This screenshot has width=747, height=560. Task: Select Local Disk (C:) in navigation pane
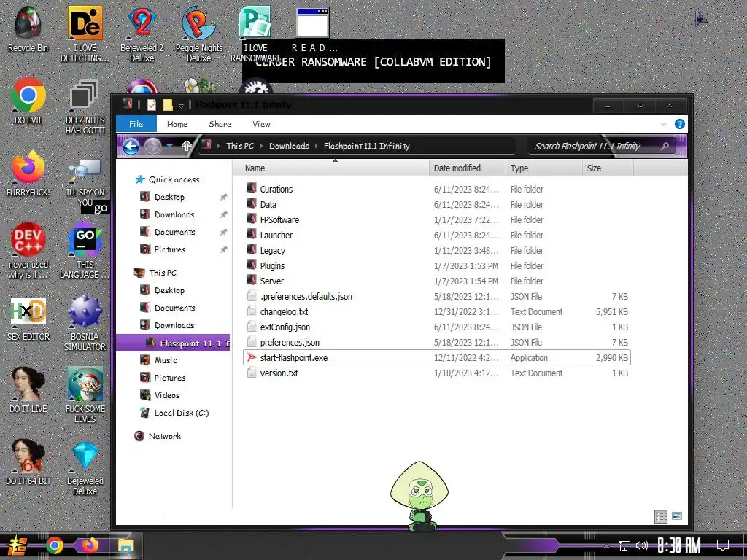pos(182,413)
